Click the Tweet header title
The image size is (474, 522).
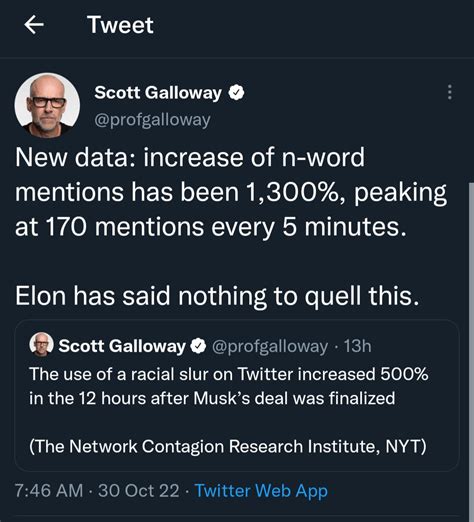120,25
